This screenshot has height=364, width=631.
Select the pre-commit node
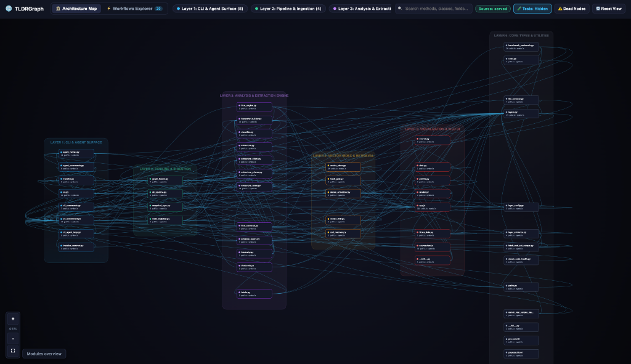click(521, 340)
